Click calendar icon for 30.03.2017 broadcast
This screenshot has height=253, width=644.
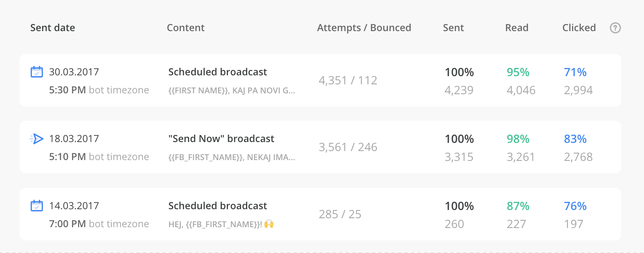(37, 72)
